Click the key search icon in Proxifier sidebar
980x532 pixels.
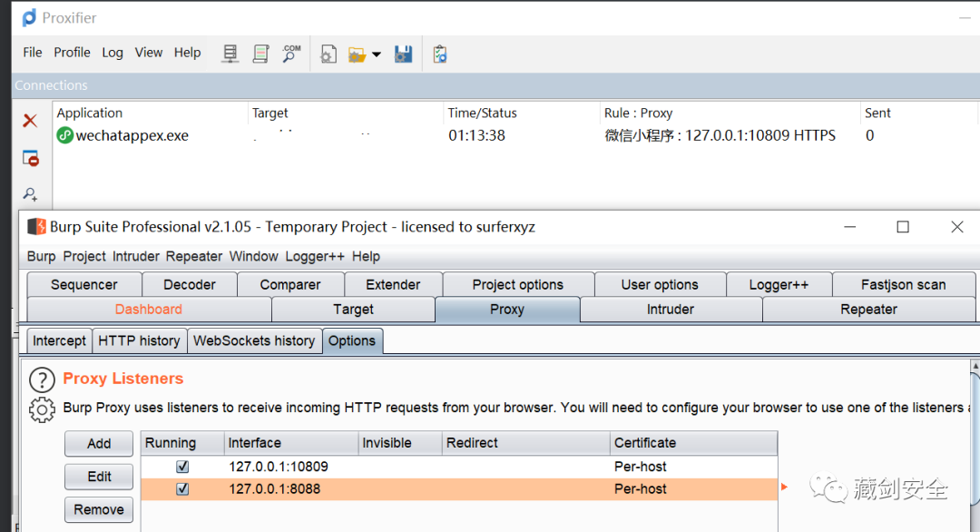[x=30, y=194]
